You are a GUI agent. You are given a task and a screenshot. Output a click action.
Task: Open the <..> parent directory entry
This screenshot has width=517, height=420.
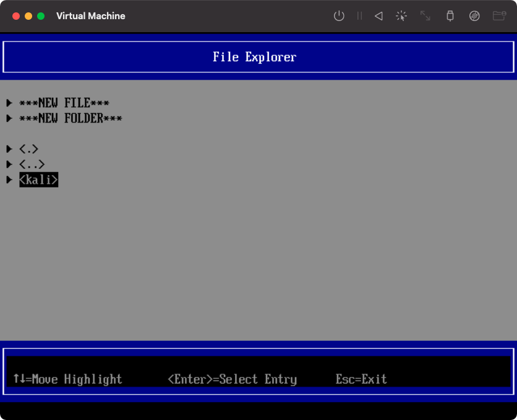tap(32, 164)
